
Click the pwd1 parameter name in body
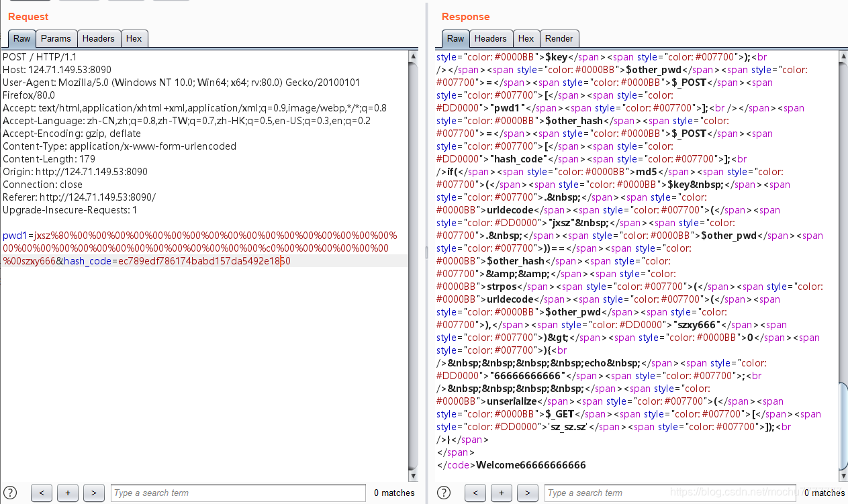coord(15,236)
